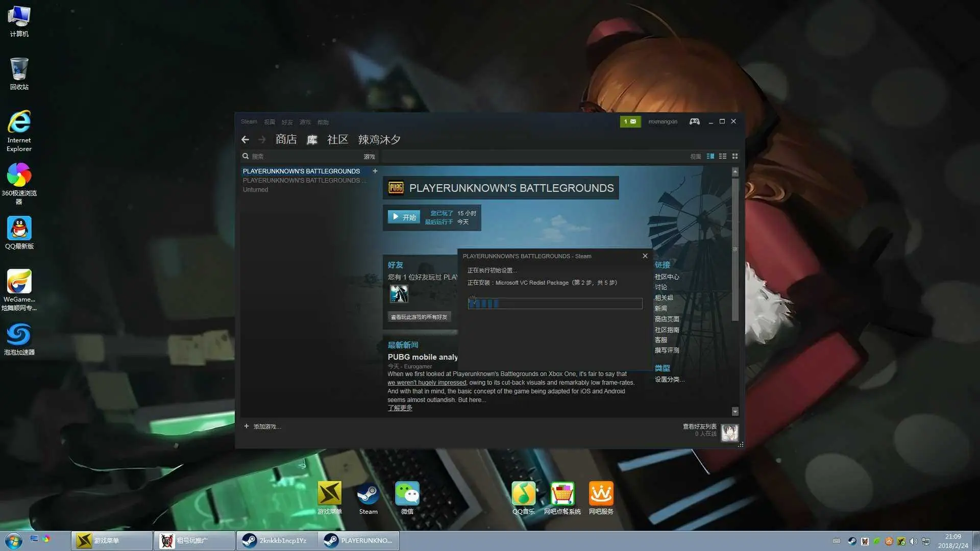The height and width of the screenshot is (551, 980).
Task: Click the network tray icon
Action: [x=926, y=541]
